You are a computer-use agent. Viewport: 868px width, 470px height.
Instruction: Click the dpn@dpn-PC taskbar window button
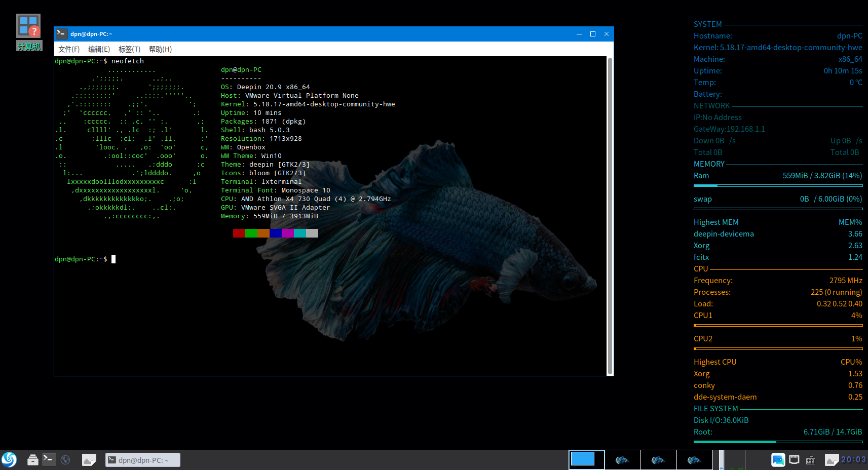(143, 460)
